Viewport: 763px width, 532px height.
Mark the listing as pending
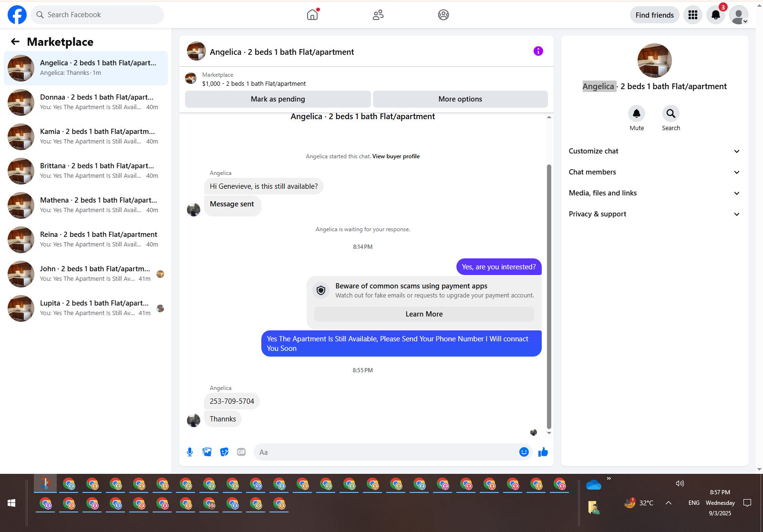pos(278,99)
